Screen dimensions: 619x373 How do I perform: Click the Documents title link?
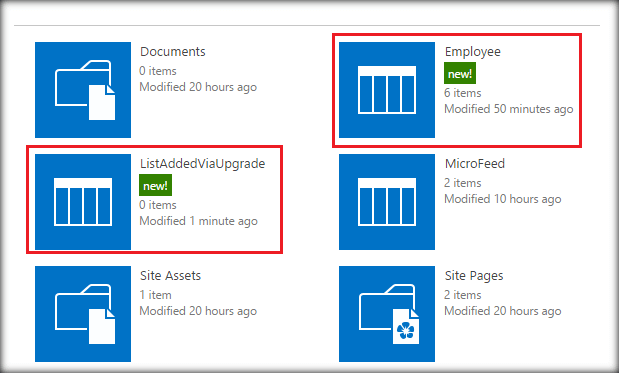(173, 52)
